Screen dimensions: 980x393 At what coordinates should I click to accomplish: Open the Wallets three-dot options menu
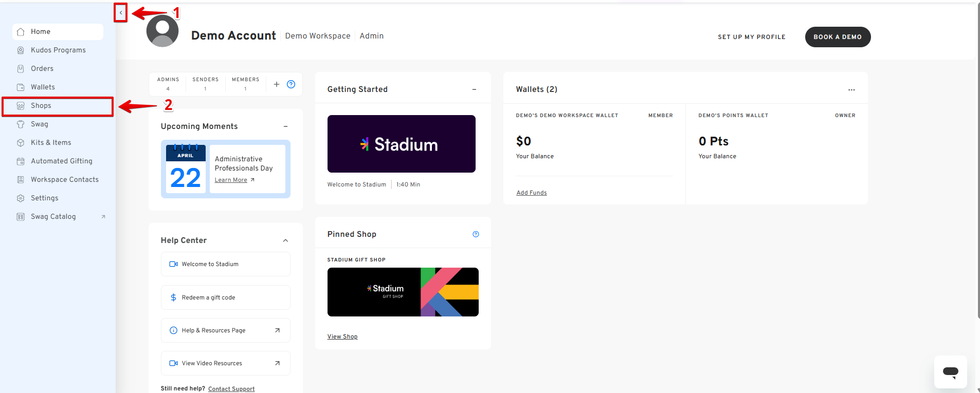[851, 89]
